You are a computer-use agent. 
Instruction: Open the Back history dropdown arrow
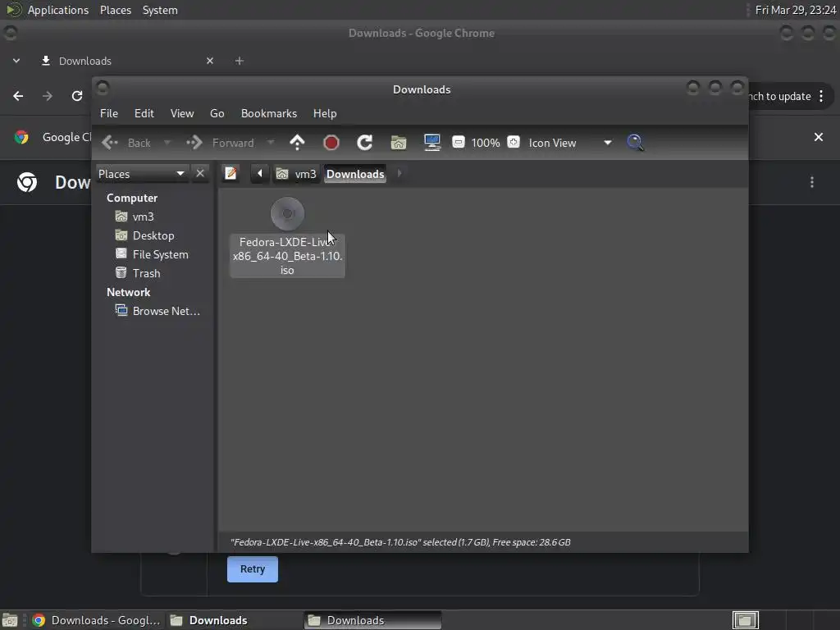(x=167, y=143)
